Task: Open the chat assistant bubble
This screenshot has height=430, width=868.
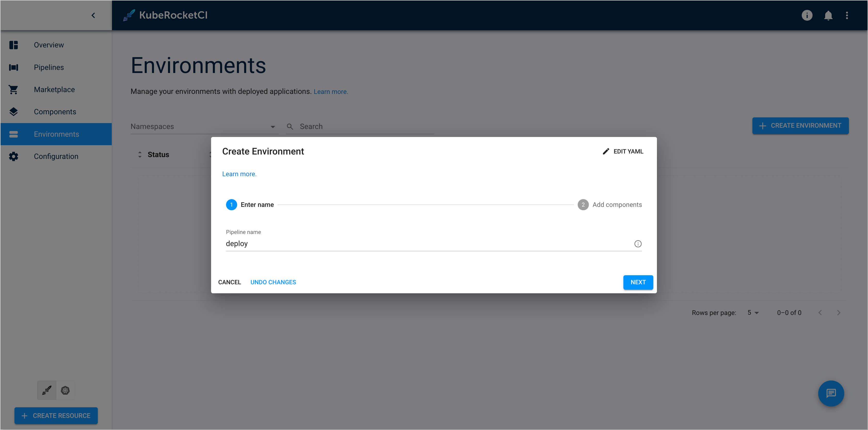Action: click(831, 393)
